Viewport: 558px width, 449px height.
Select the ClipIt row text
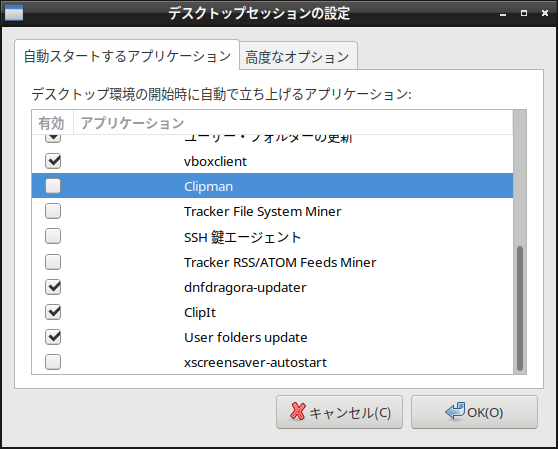pyautogui.click(x=200, y=312)
